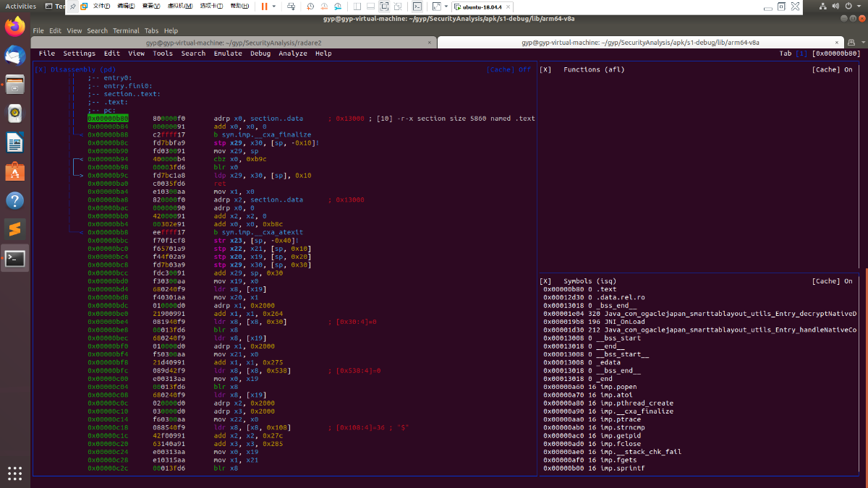Close the arm64-v8a terminal tab
Screen dimensions: 868x488
pyautogui.click(x=835, y=43)
